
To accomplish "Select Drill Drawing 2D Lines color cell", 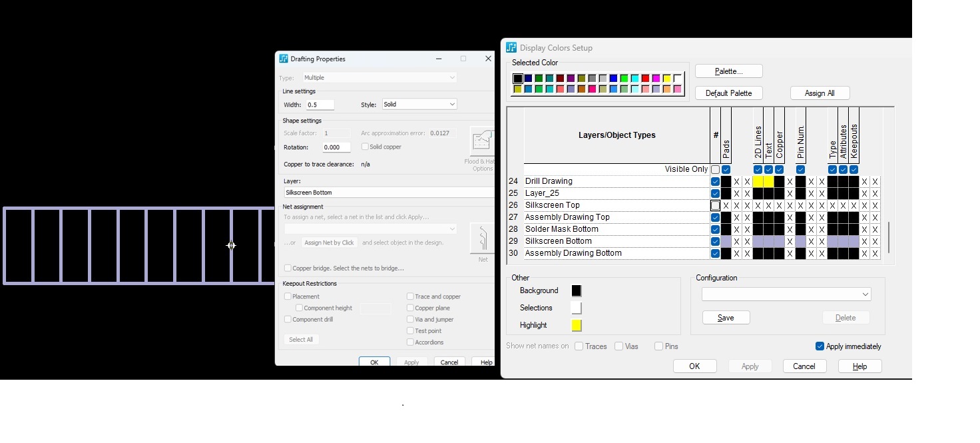I will coord(758,181).
